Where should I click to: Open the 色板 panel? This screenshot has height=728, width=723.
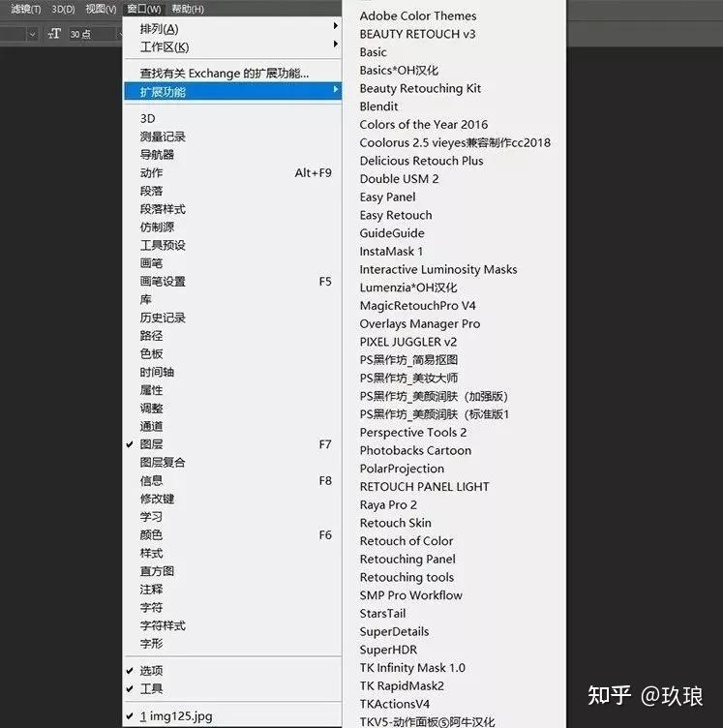click(232, 353)
